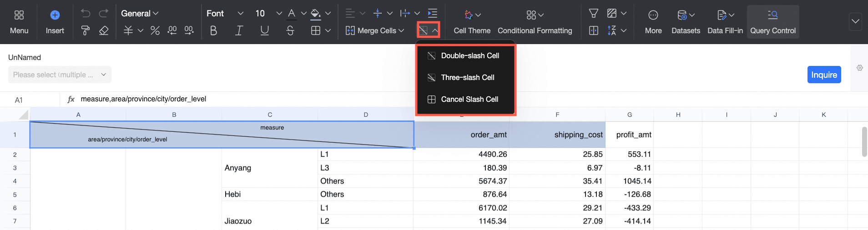Choose Three-slash Cell from menu
The height and width of the screenshot is (230, 868).
[x=465, y=77]
